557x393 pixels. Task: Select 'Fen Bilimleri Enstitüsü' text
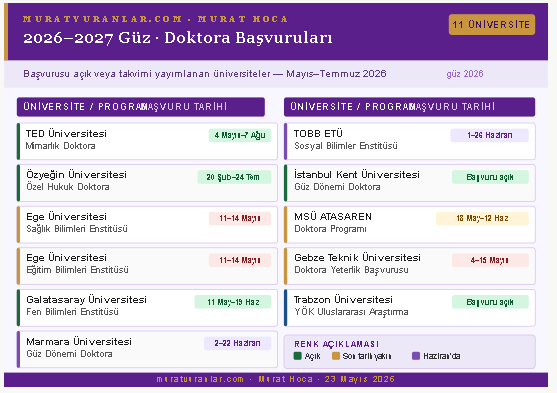(72, 312)
